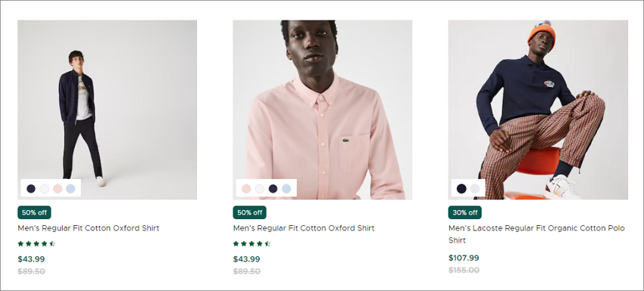Select light blue swatch on second Oxford shirt
The height and width of the screenshot is (291, 644).
tap(286, 189)
